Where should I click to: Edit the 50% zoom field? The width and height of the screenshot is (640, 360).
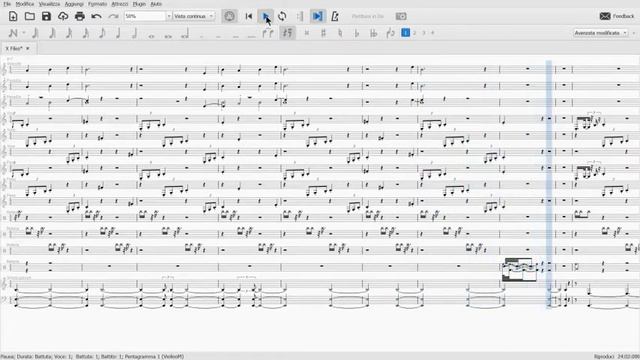(145, 16)
